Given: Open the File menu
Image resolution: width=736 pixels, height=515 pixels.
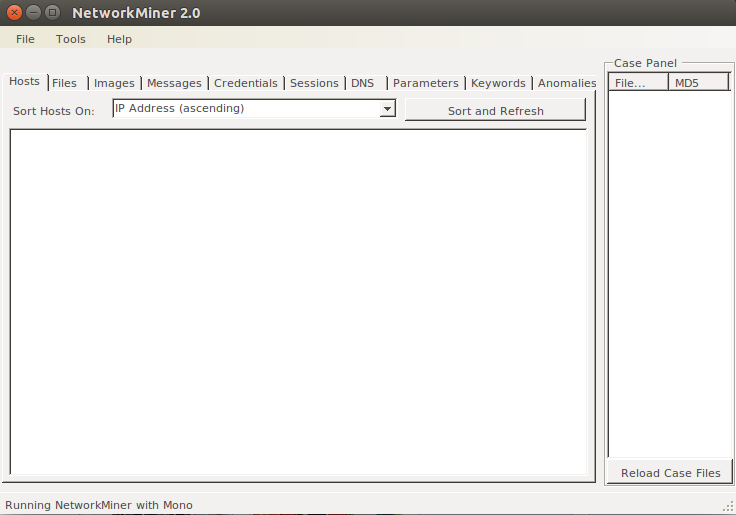Looking at the screenshot, I should (x=25, y=39).
